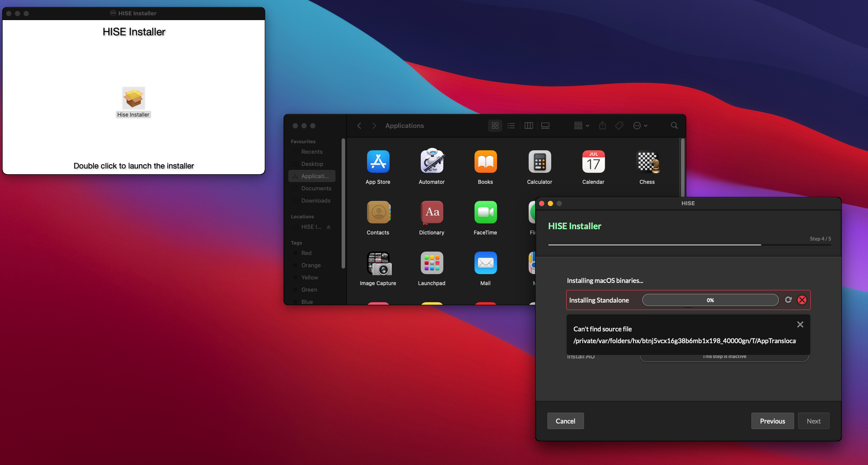Switch Finder to column view

pyautogui.click(x=529, y=126)
